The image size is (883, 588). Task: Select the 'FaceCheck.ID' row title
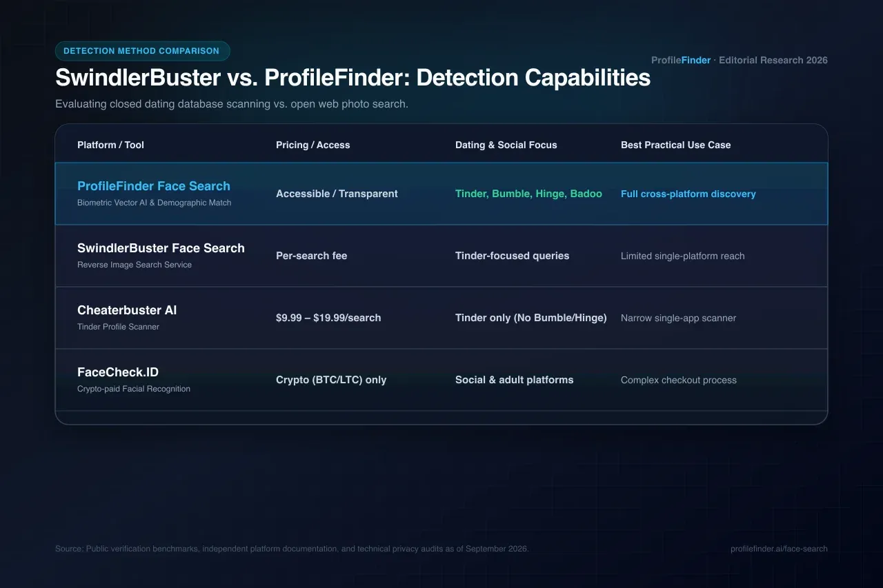tap(118, 372)
